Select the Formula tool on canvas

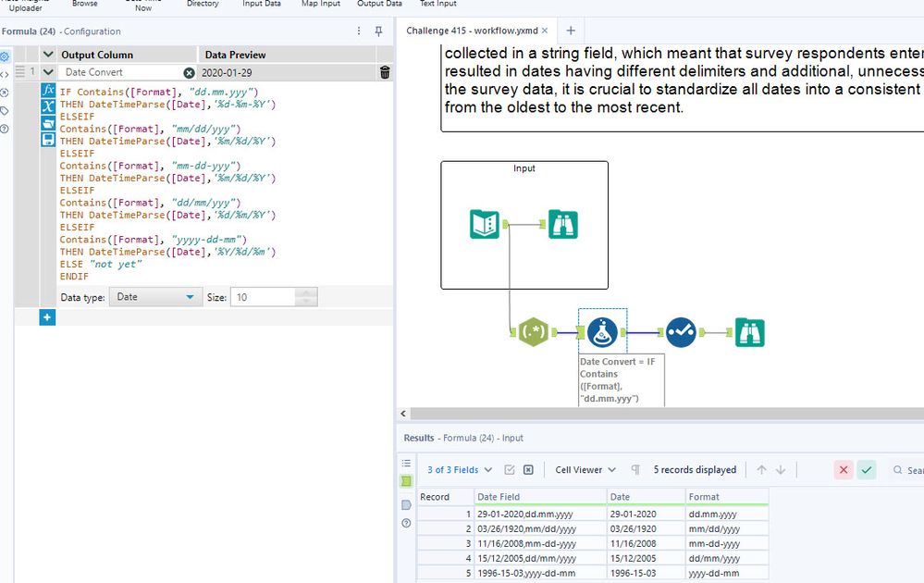coord(602,332)
